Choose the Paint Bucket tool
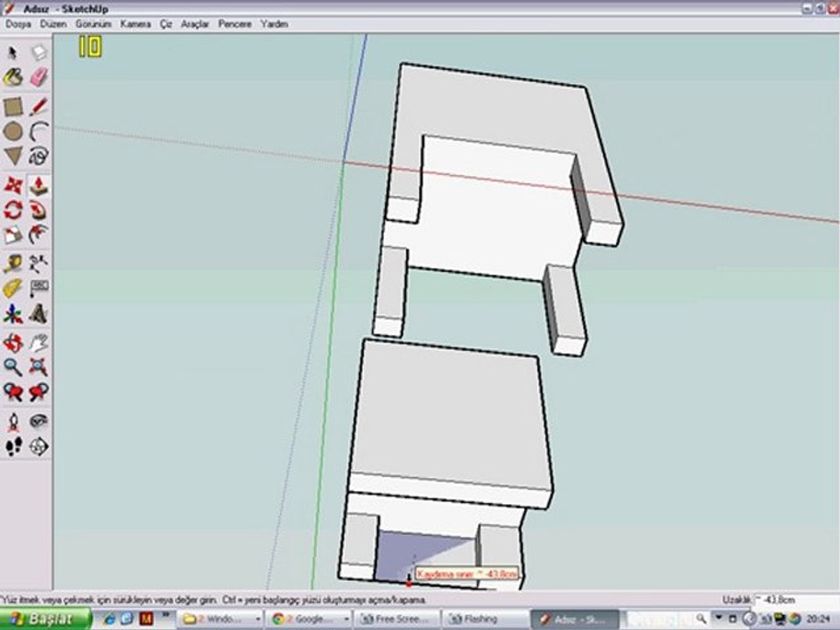This screenshot has height=630, width=840. [13, 78]
